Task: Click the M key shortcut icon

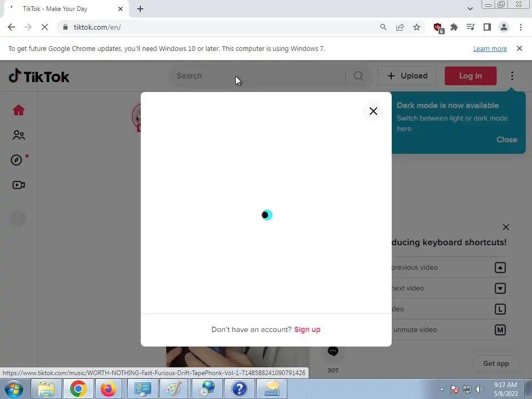Action: tap(500, 330)
